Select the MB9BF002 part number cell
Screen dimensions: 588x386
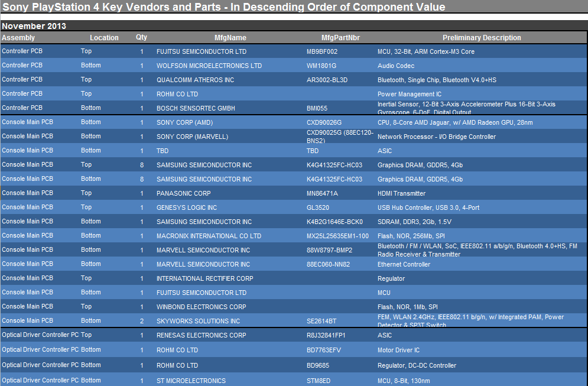tap(322, 52)
